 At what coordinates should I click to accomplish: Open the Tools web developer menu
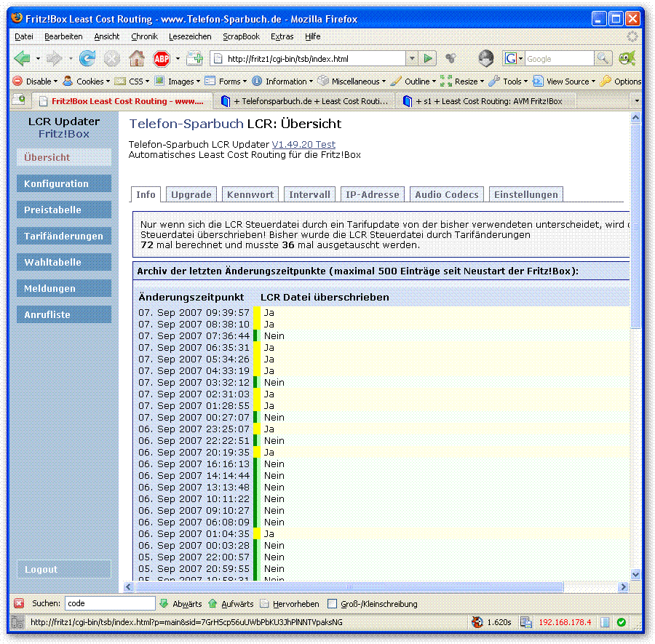[x=508, y=81]
